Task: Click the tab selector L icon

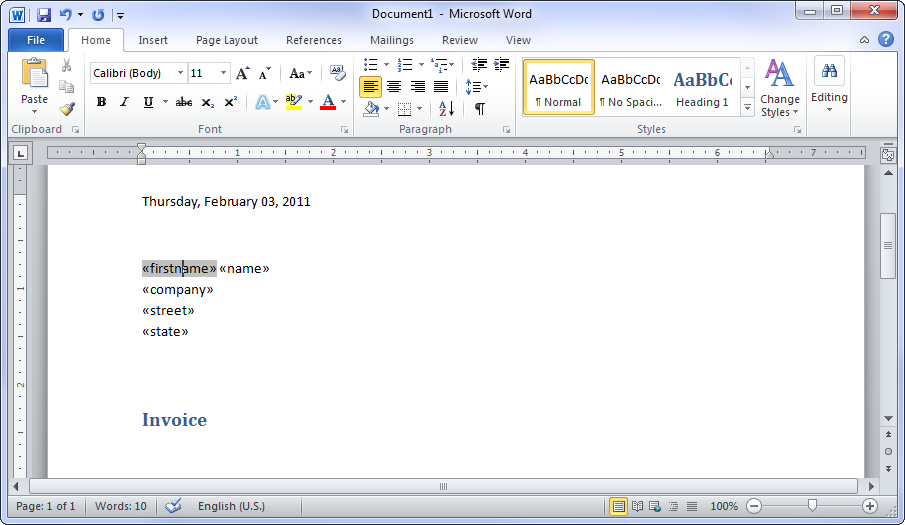Action: (21, 153)
